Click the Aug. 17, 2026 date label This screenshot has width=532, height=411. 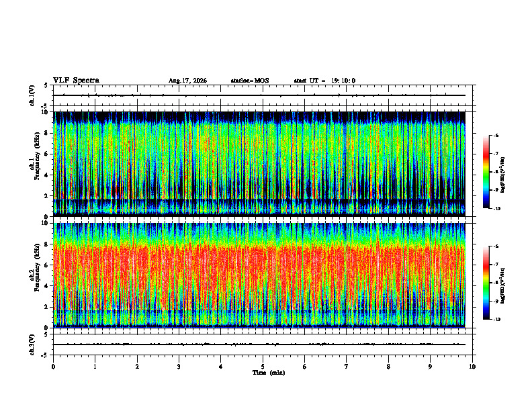[187, 81]
